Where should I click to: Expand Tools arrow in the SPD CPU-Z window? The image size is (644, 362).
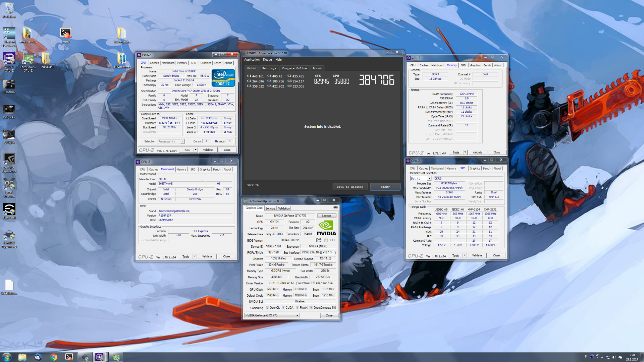[465, 255]
